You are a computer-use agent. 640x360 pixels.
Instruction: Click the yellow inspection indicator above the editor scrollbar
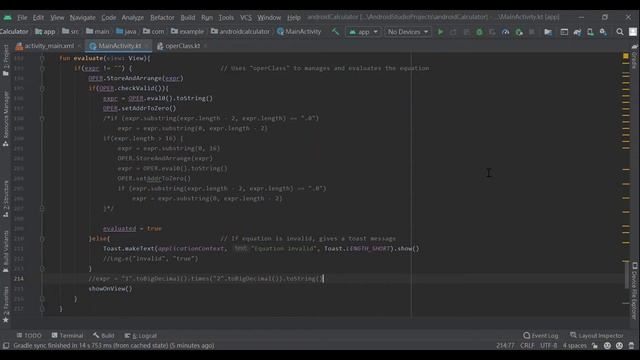coord(626,56)
